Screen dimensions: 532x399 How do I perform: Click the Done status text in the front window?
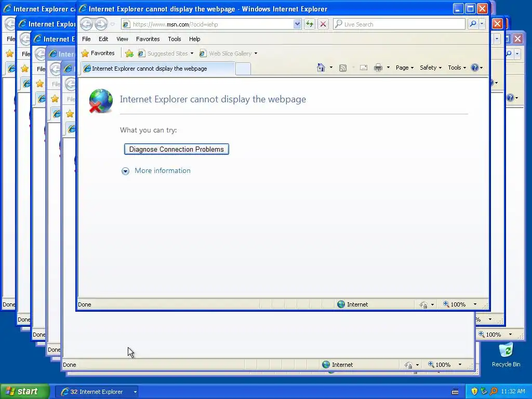[85, 304]
